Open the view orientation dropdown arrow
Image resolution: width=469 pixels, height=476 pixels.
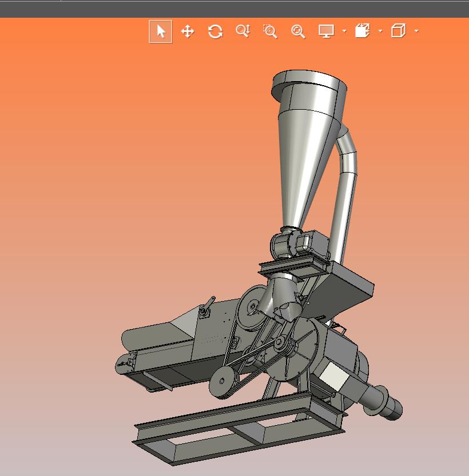416,31
